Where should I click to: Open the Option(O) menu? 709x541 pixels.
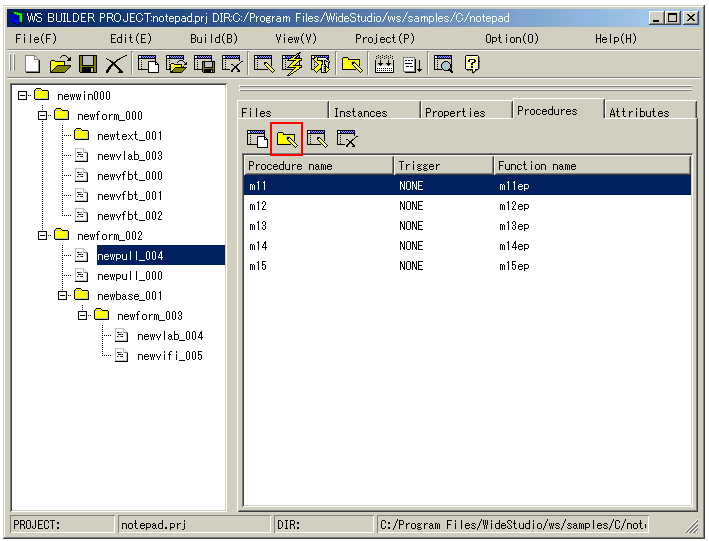512,39
